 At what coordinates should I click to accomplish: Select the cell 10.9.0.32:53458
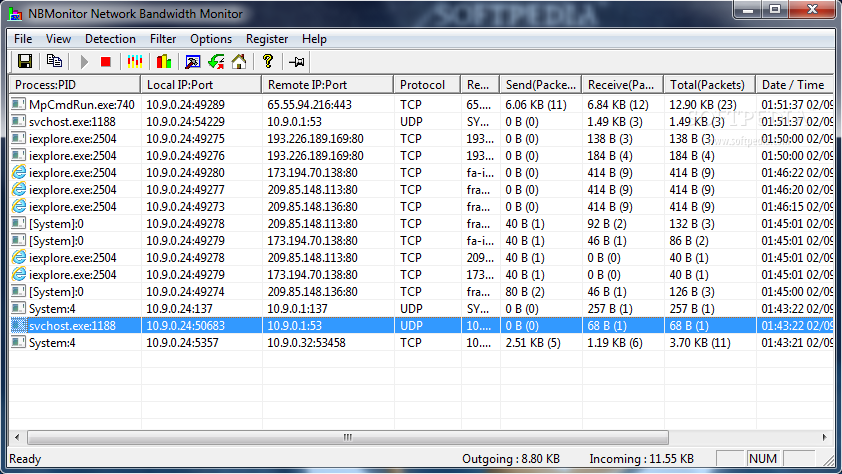tap(306, 342)
